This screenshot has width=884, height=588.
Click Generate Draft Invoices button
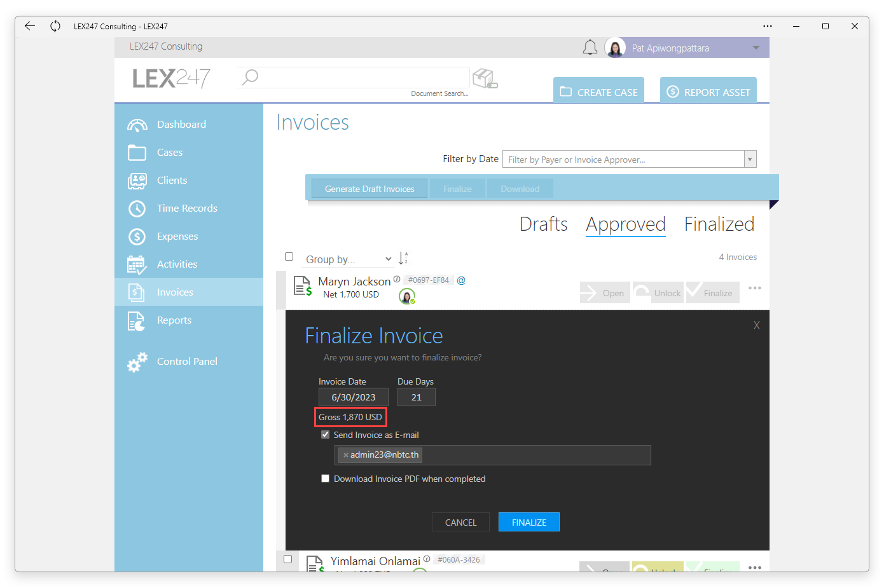coord(369,189)
